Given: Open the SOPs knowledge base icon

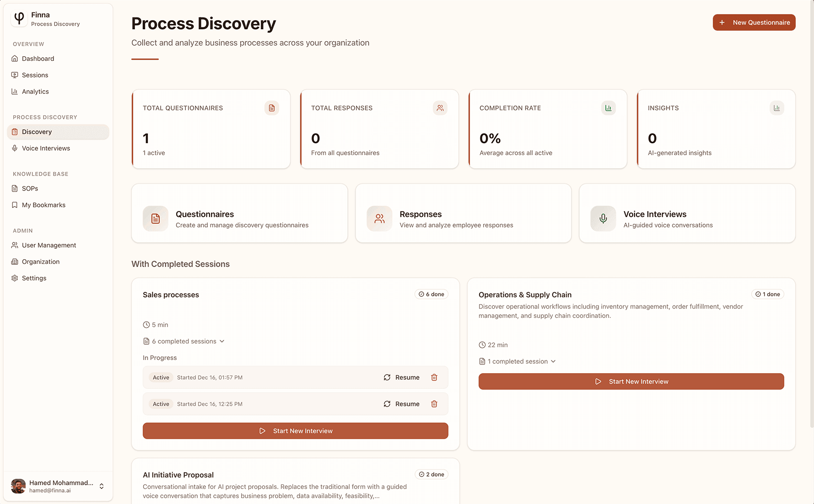Looking at the screenshot, I should click(x=15, y=188).
